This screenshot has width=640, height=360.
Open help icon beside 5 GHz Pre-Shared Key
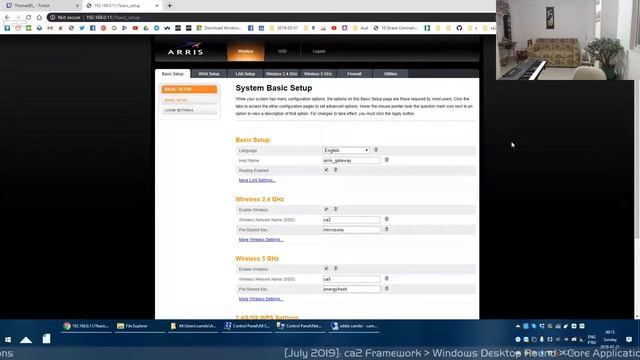pos(387,289)
